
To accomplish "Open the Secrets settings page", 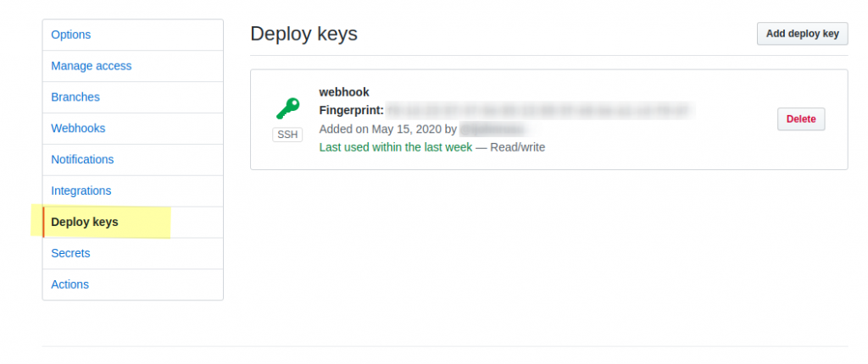I will point(70,254).
